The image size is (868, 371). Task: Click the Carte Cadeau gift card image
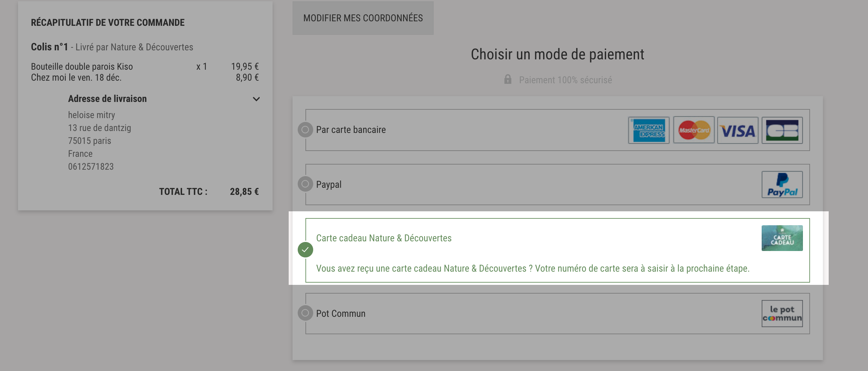pyautogui.click(x=782, y=238)
